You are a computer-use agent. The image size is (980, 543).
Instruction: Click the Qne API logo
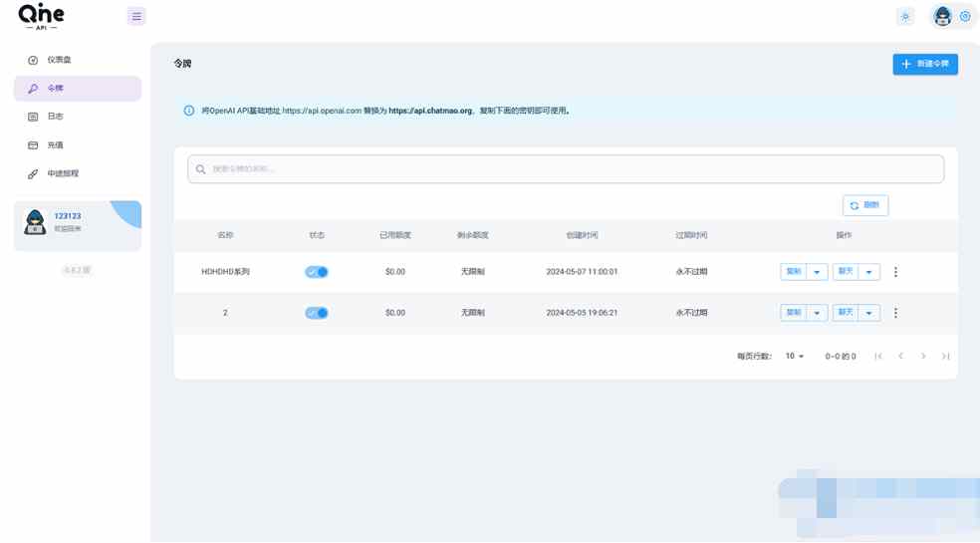42,16
